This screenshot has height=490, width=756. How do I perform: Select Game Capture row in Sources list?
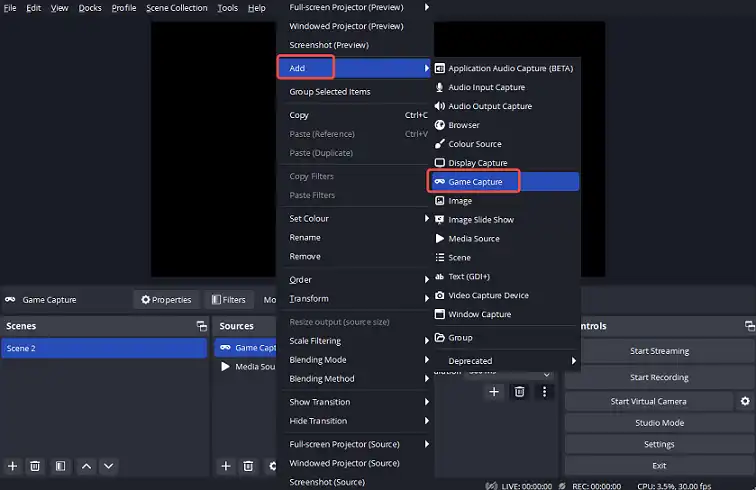tap(247, 348)
